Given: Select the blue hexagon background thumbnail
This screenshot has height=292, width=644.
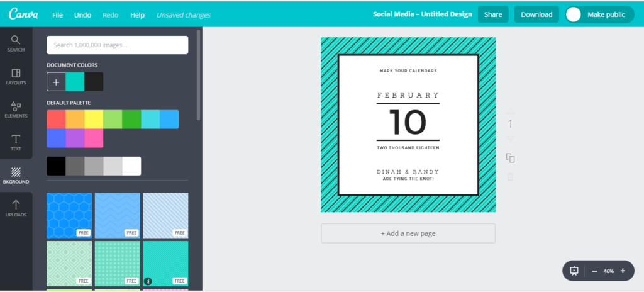Looking at the screenshot, I should point(69,215).
